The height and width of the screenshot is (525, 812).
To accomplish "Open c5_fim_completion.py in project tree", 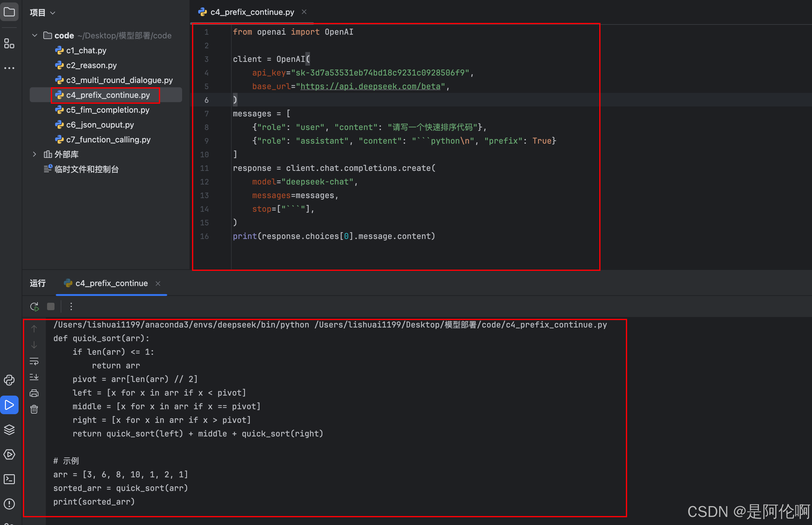I will pyautogui.click(x=107, y=110).
